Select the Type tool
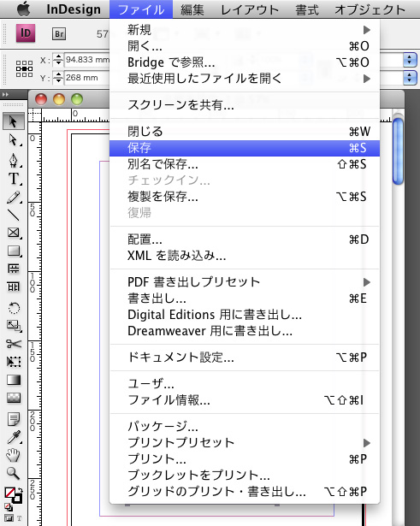Viewport: 420px width, 526px height. [14, 179]
